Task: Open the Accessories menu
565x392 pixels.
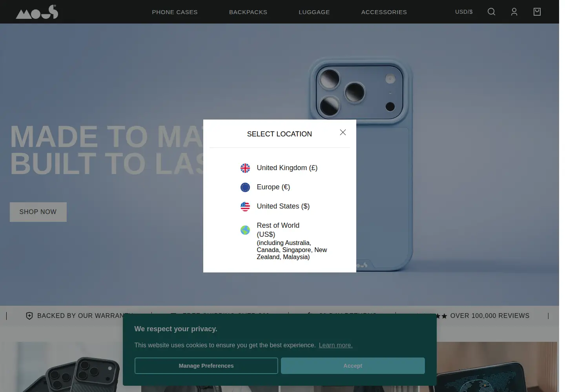Action: click(x=384, y=12)
